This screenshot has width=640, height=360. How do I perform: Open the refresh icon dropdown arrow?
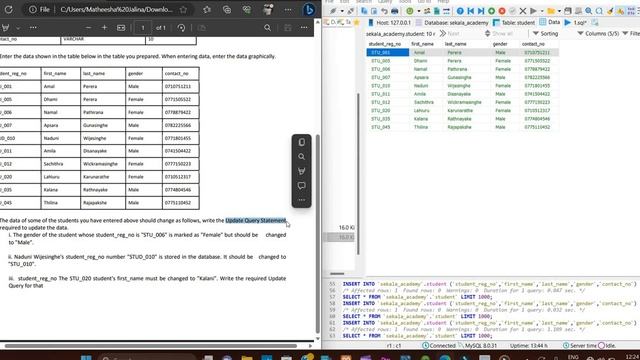click(x=419, y=11)
